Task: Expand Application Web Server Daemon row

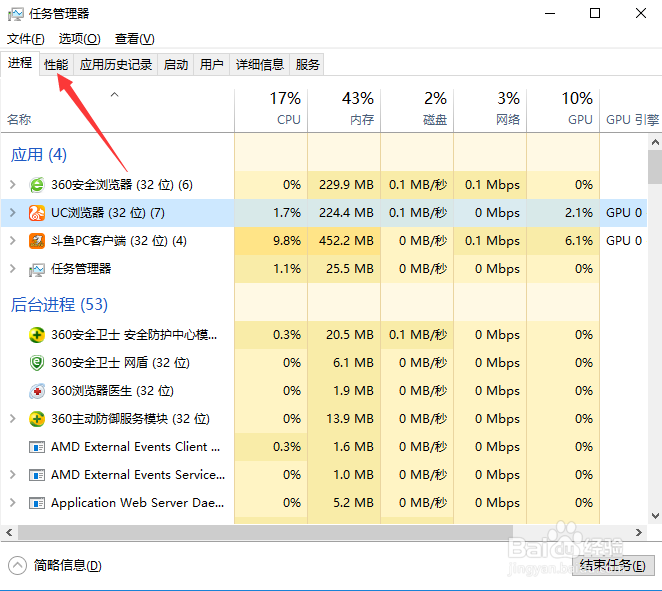Action: (x=13, y=503)
